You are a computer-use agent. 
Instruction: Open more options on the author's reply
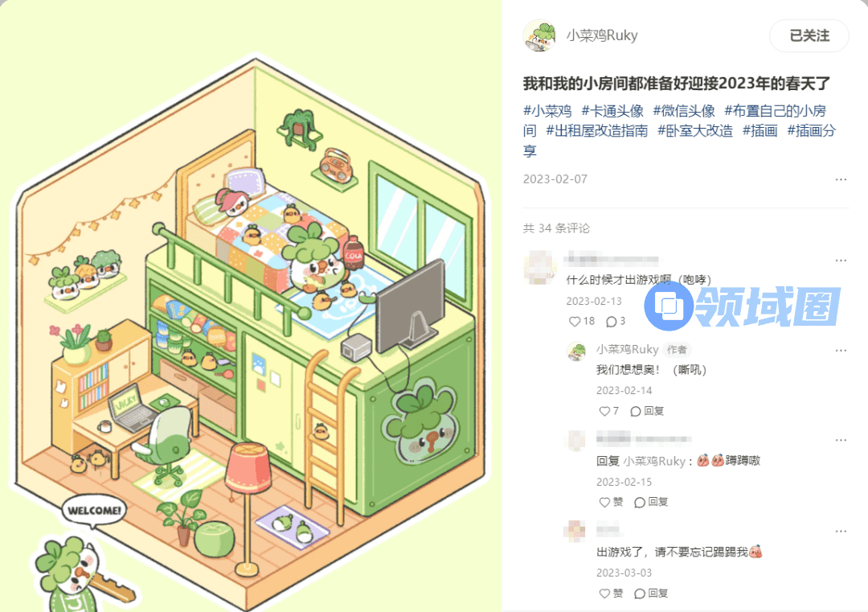841,350
